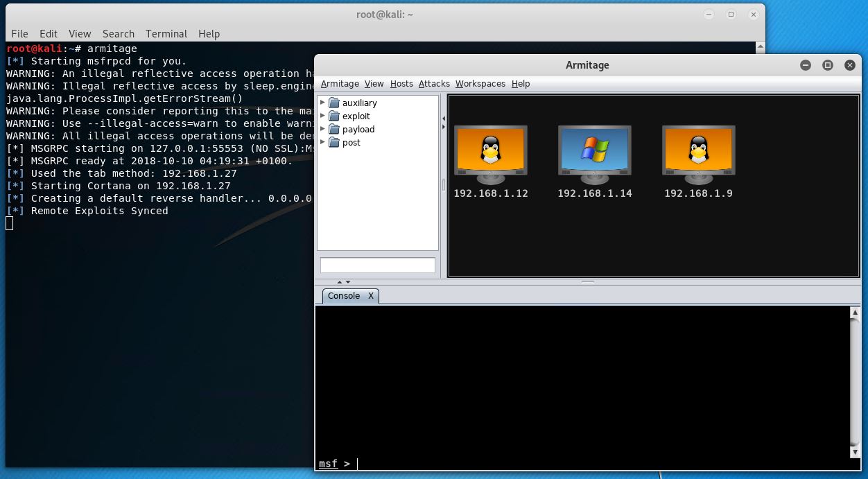The width and height of the screenshot is (868, 479).
Task: Open the Armitage menu
Action: [340, 83]
